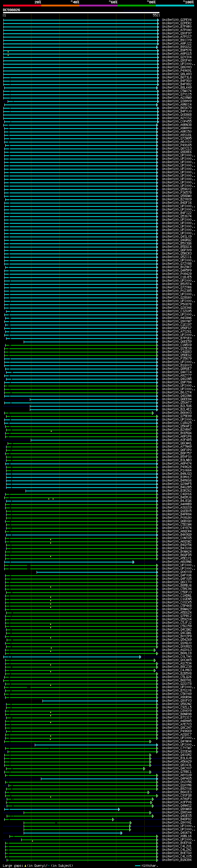Select the UniRef100_Q2V3X4 label
This screenshot has width=197, height=868.
click(x=177, y=57)
